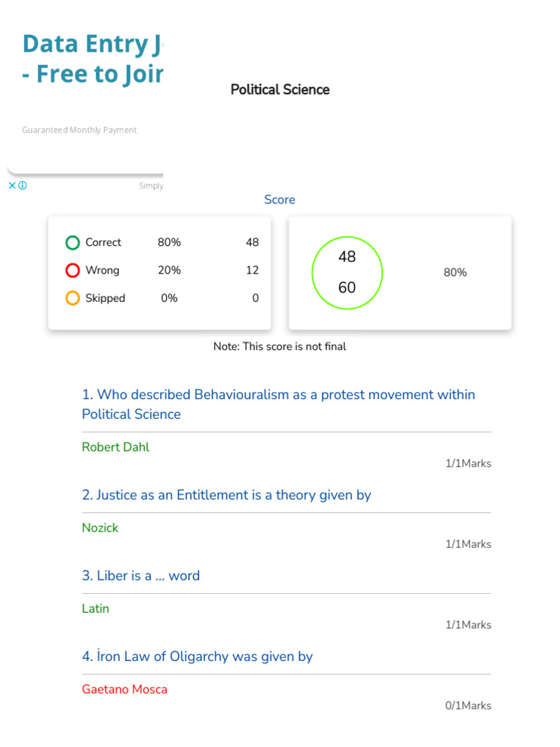Click the Nozick answer
The width and height of the screenshot is (560, 747).
(x=100, y=528)
